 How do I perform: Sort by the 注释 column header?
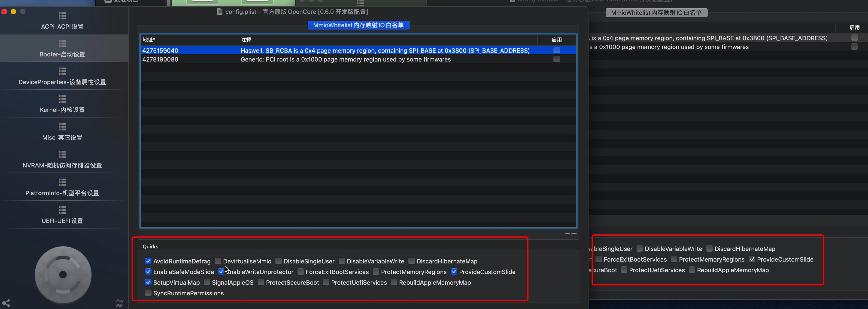pyautogui.click(x=388, y=40)
